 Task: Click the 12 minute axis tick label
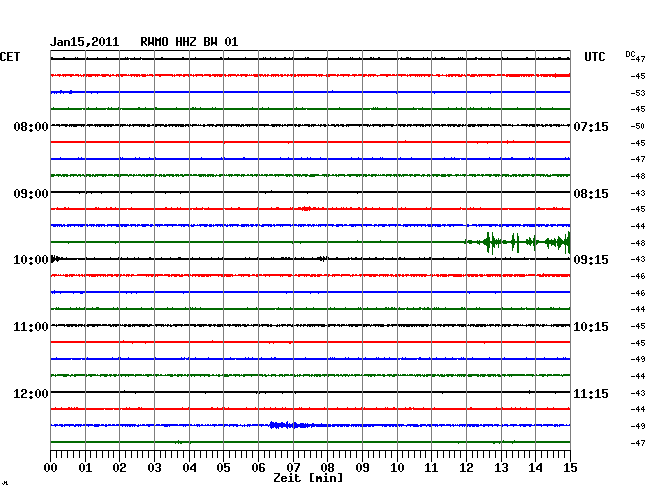pyautogui.click(x=466, y=468)
